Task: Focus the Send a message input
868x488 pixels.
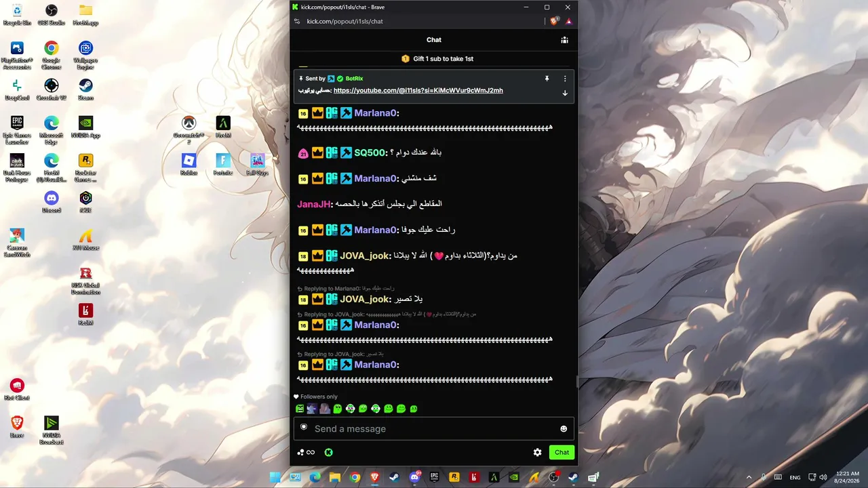Action: pos(434,429)
